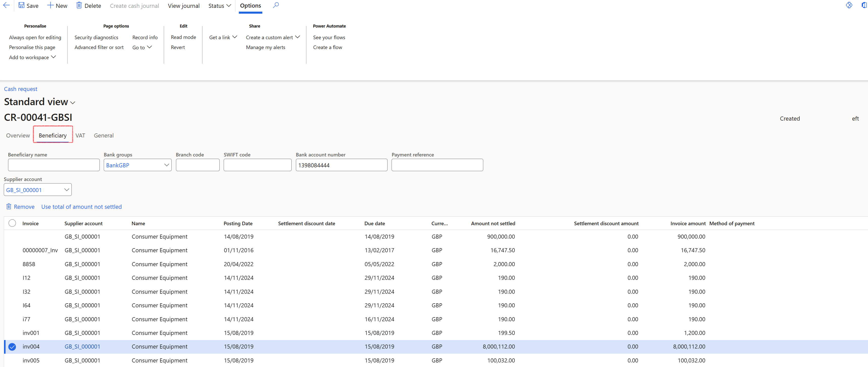Click the Save disk icon
Image resolution: width=868 pixels, height=367 pixels.
21,5
